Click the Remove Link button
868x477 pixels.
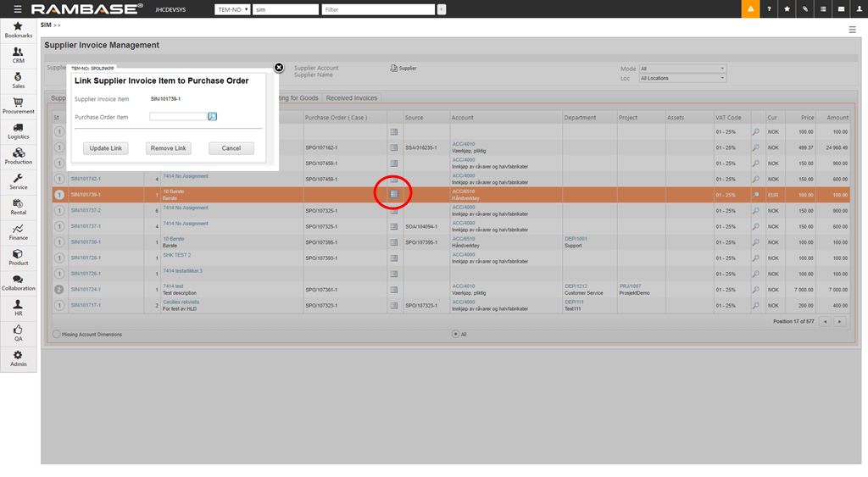point(168,148)
